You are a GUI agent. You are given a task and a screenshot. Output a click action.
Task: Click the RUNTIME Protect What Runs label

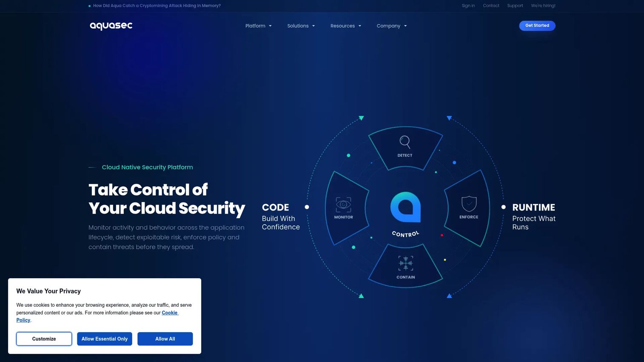pyautogui.click(x=534, y=217)
